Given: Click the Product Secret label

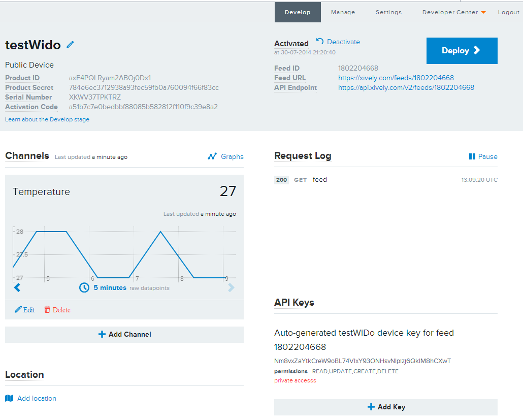Looking at the screenshot, I should pyautogui.click(x=29, y=87).
